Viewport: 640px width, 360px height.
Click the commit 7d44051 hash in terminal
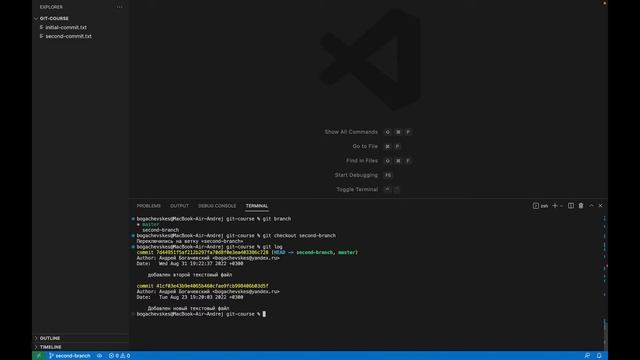(x=212, y=252)
